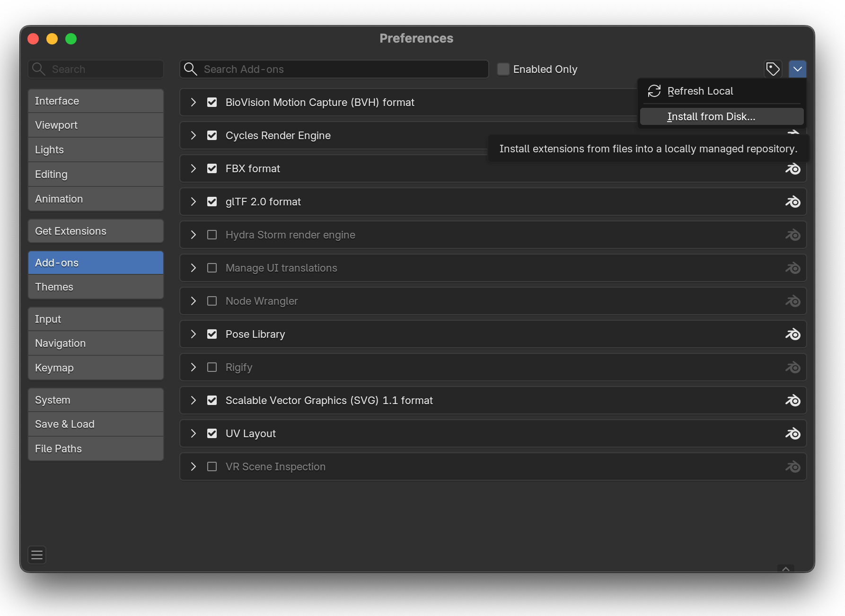Screen dimensions: 845x616
Task: Open the Input preferences section
Action: coord(96,319)
